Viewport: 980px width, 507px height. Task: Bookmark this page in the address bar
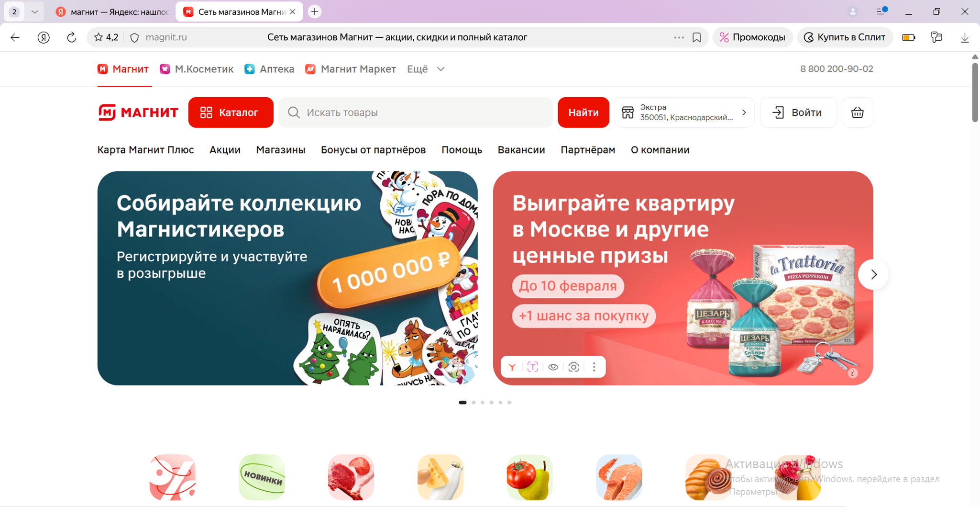pyautogui.click(x=697, y=37)
